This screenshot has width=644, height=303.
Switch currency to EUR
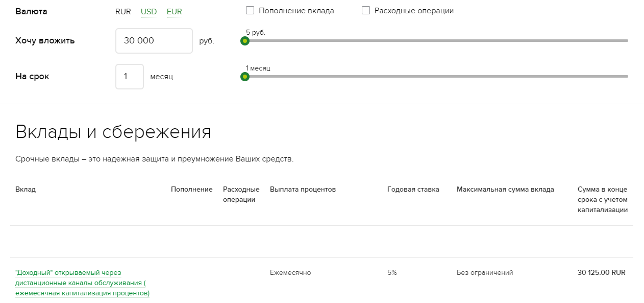point(174,12)
